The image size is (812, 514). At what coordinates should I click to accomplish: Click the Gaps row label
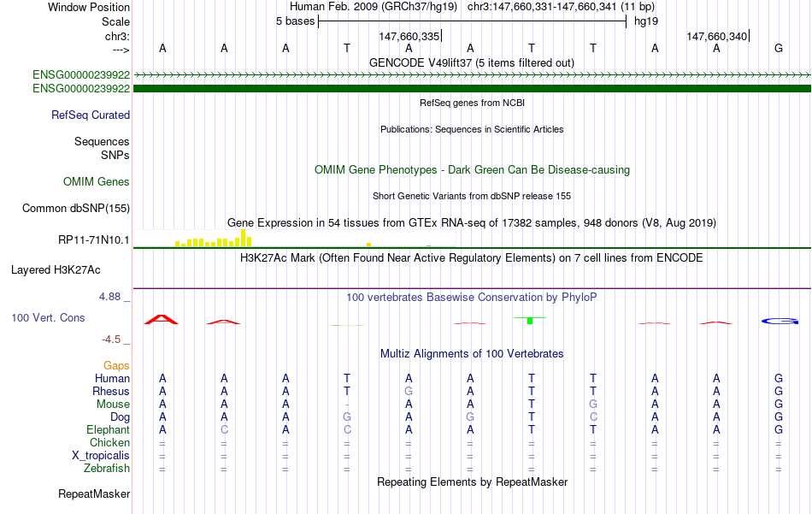tap(116, 366)
